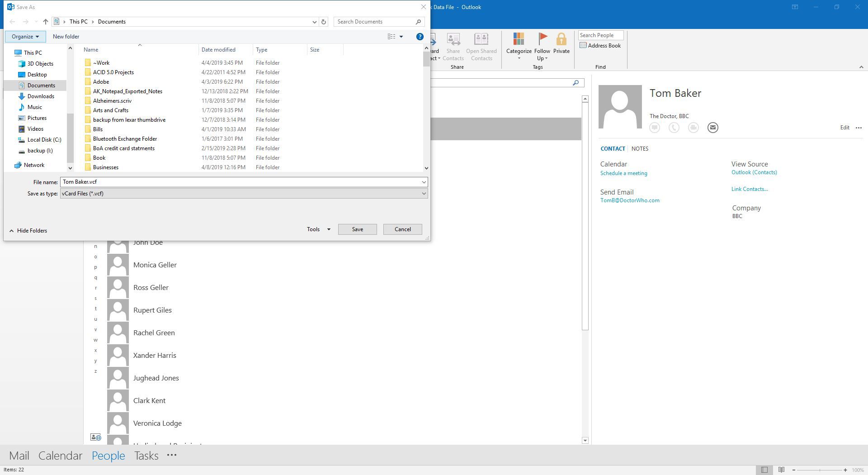Click the instant message icon under Tom Baker
Viewport: 868px width, 475px height.
click(x=654, y=128)
